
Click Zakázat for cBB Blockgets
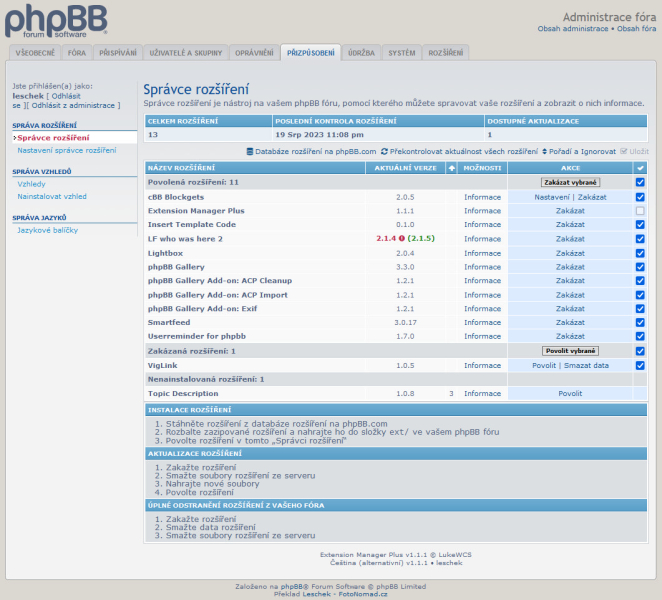(592, 197)
